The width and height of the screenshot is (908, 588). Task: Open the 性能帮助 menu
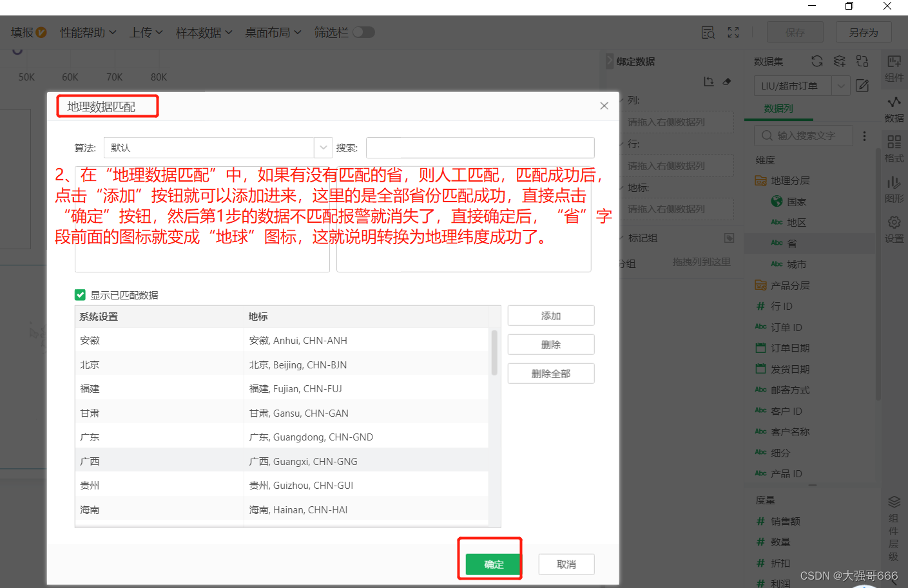[x=88, y=32]
